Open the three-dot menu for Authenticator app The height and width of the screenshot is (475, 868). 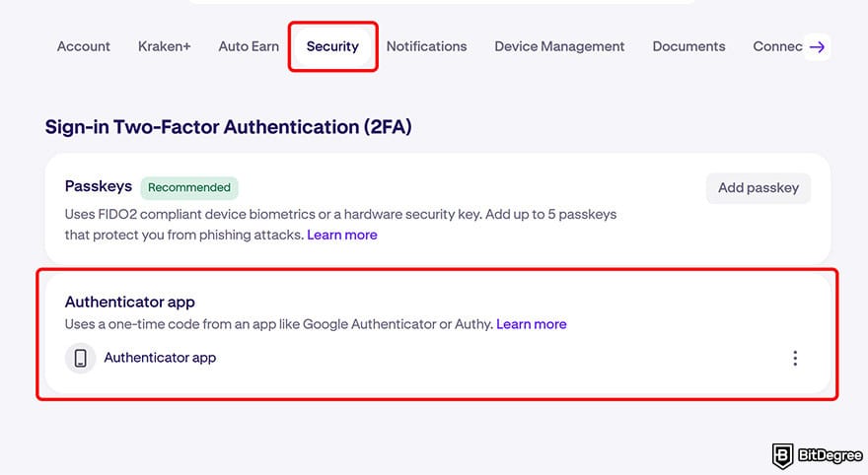[795, 359]
